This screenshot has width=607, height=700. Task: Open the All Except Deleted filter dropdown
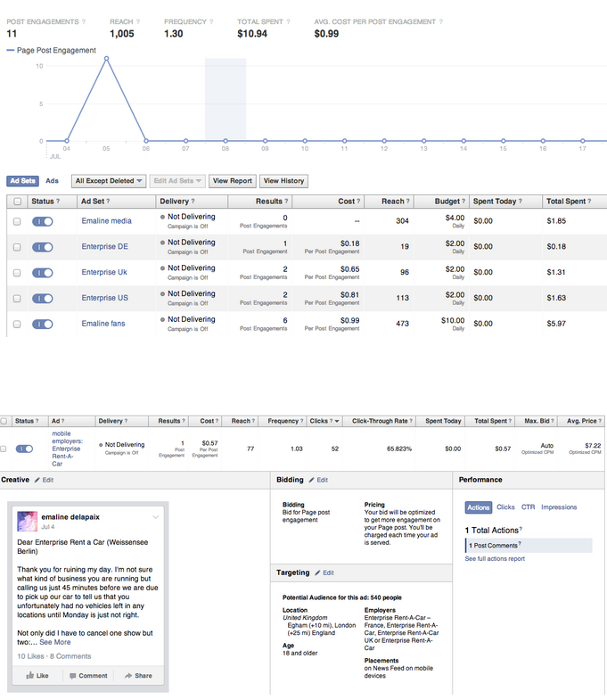tap(109, 181)
